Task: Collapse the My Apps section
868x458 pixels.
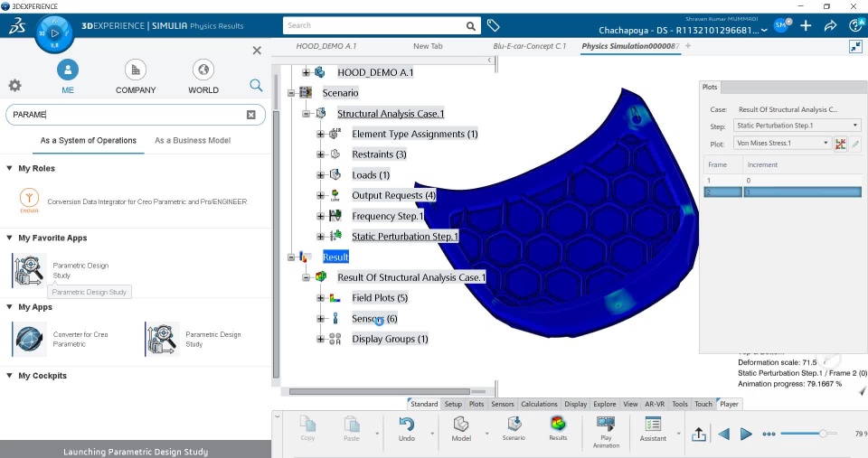Action: (9, 306)
